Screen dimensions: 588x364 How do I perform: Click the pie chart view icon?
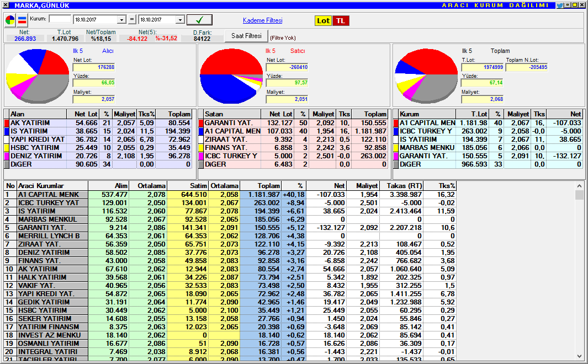[10, 20]
